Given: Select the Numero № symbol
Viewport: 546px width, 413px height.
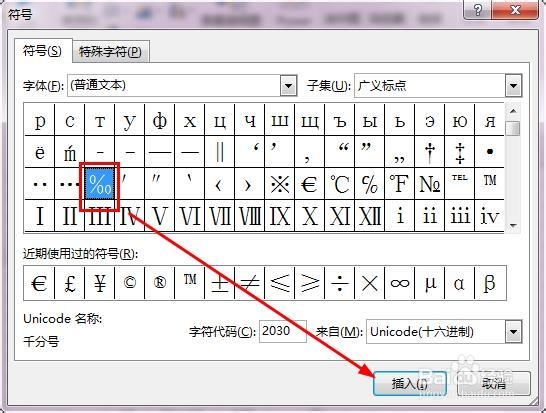Looking at the screenshot, I should point(429,184).
